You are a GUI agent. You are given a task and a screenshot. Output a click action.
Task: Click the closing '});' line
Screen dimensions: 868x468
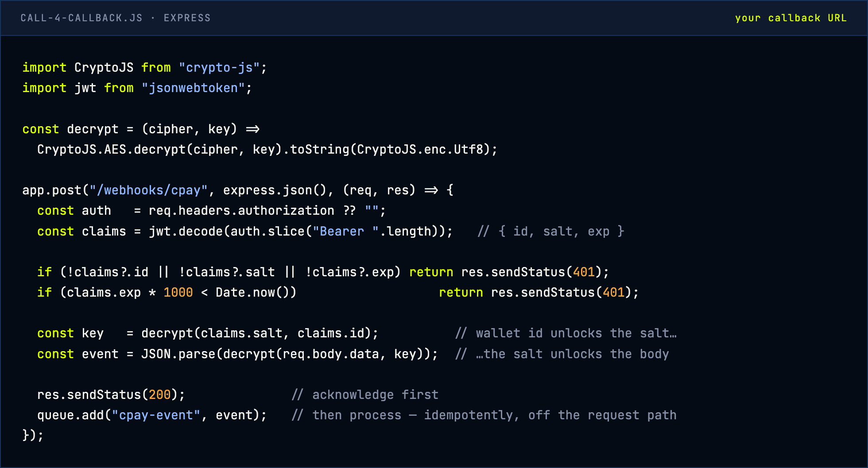tap(33, 436)
